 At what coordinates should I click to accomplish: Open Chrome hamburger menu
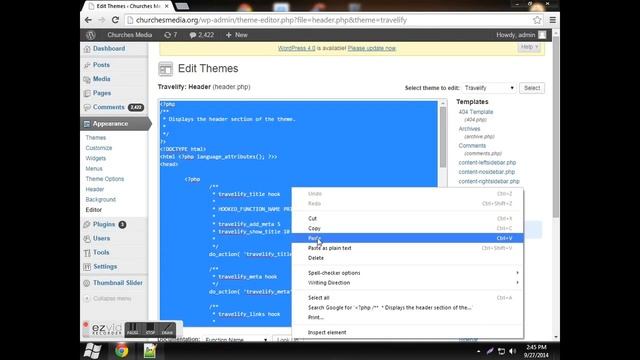point(553,20)
